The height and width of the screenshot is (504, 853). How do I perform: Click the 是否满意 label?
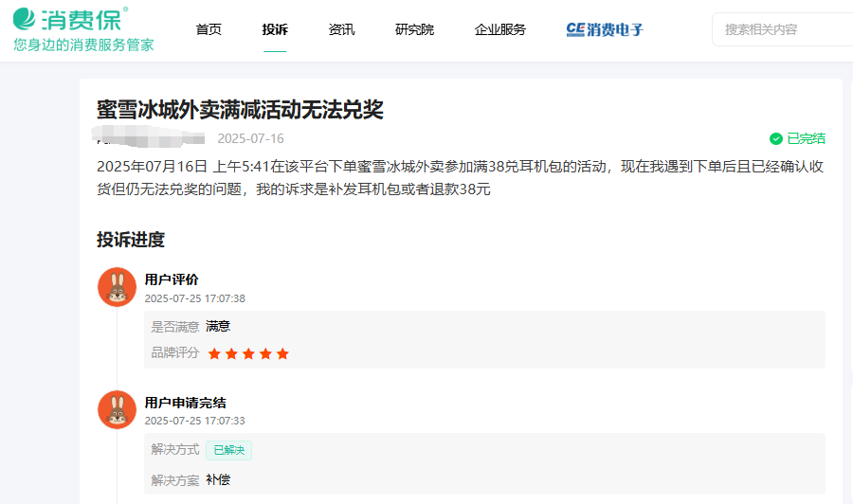click(175, 327)
